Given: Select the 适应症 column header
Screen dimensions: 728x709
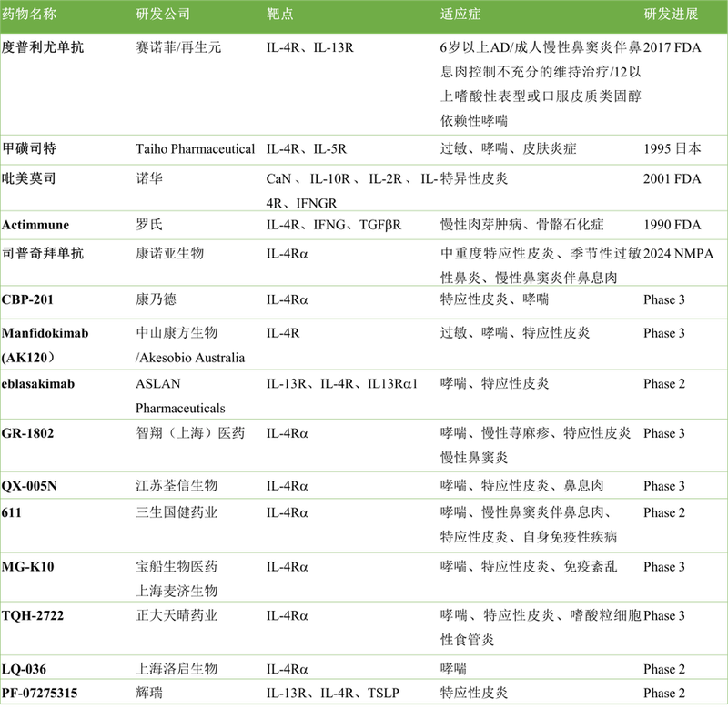Looking at the screenshot, I should 460,15.
